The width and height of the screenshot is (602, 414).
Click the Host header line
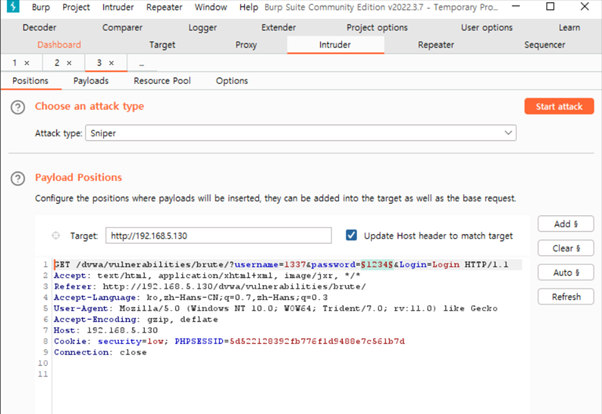(x=106, y=330)
